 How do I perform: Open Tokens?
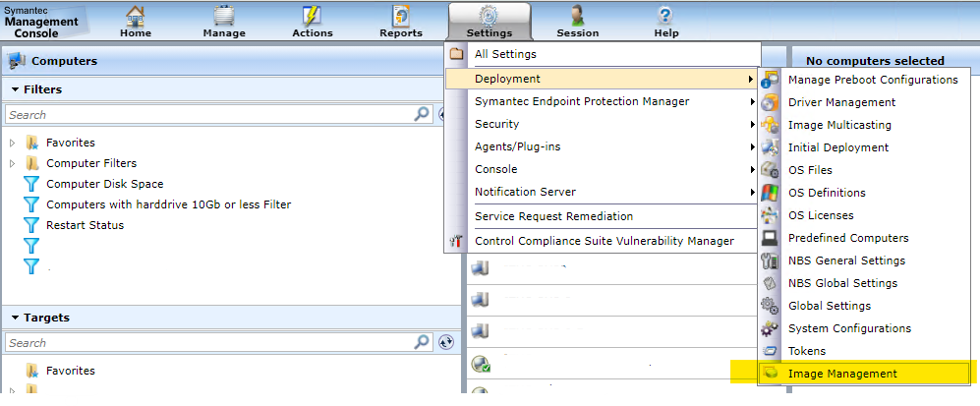click(807, 350)
